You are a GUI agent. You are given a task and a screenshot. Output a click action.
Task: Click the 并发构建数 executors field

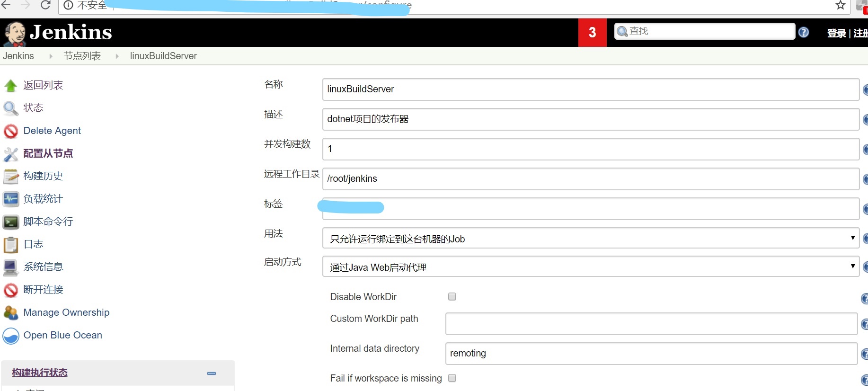[x=591, y=149]
